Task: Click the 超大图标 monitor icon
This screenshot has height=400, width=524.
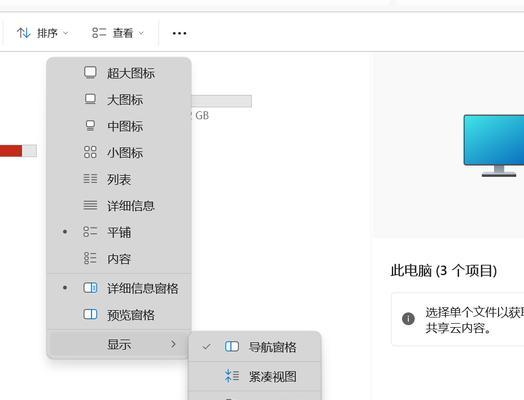Action: [x=90, y=73]
